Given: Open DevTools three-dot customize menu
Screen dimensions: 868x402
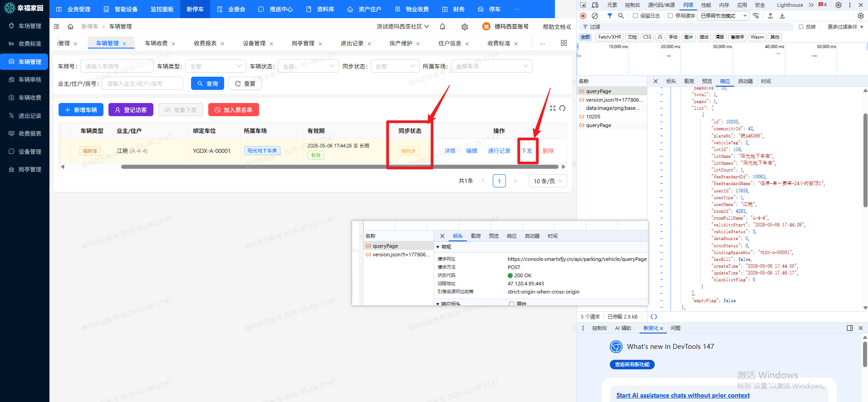Looking at the screenshot, I should [x=850, y=5].
